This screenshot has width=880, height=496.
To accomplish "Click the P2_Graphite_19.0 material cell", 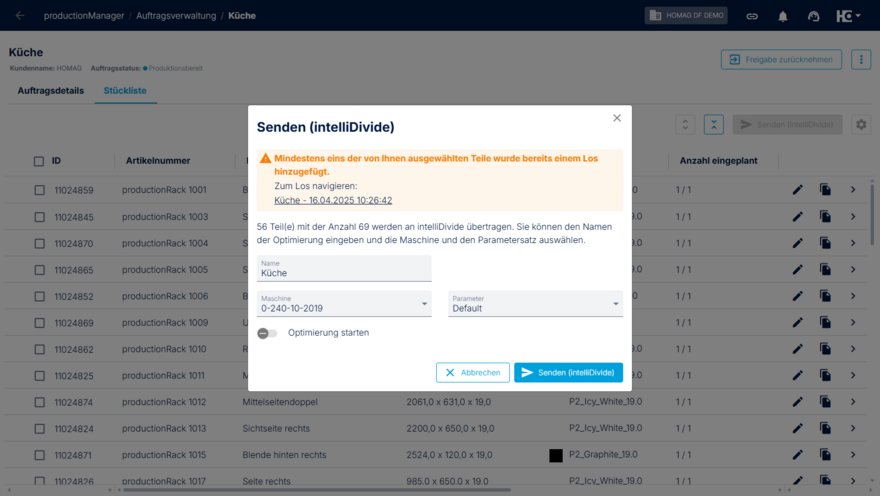I will click(603, 454).
